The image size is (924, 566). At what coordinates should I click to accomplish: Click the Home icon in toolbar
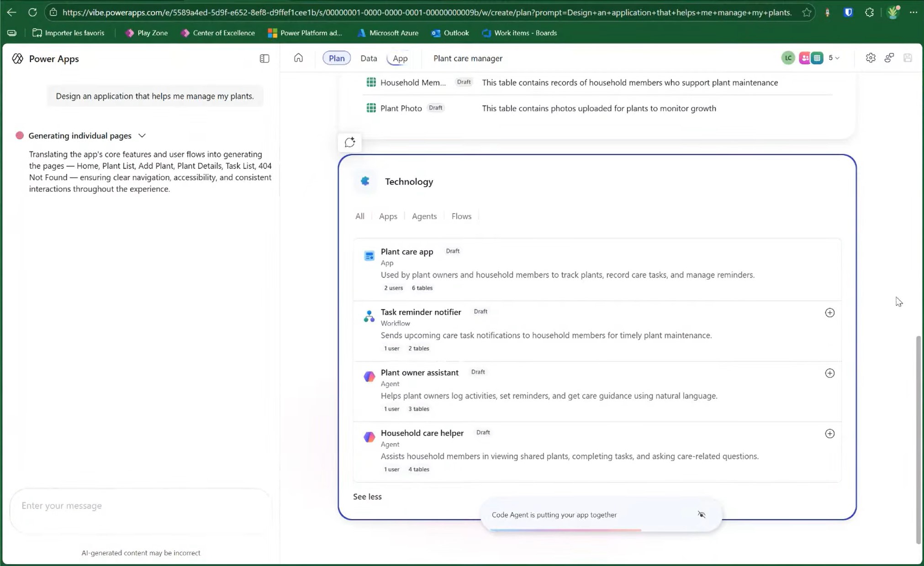[x=298, y=58]
